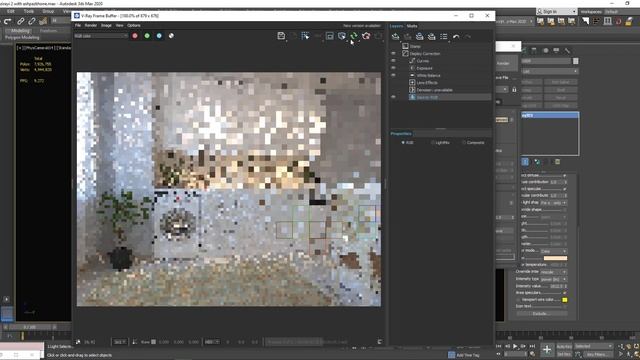Switch to the Layers tab
640x360 pixels.
(x=396, y=26)
